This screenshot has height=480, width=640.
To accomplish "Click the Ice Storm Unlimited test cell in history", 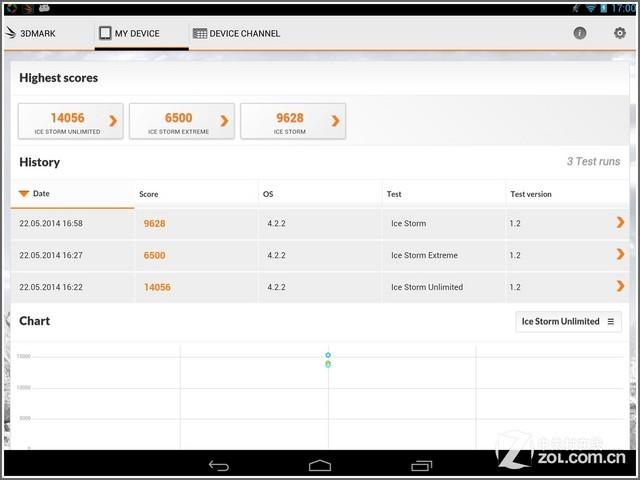I will click(427, 287).
